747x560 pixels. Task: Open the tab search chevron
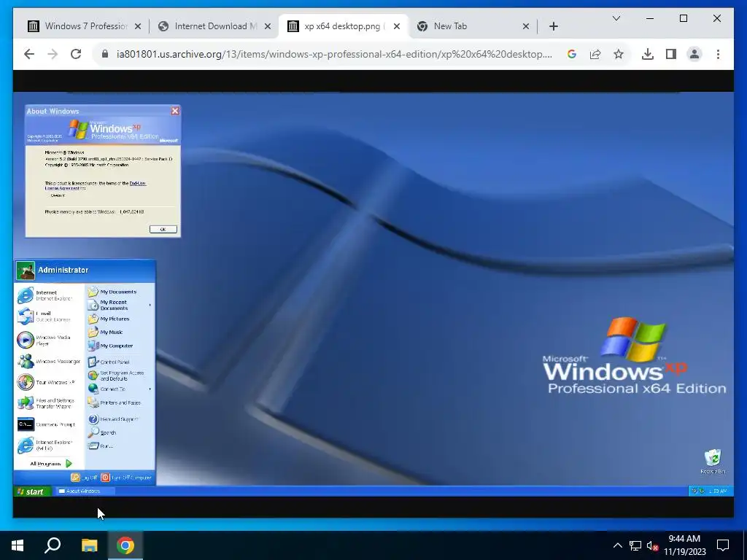(x=616, y=18)
